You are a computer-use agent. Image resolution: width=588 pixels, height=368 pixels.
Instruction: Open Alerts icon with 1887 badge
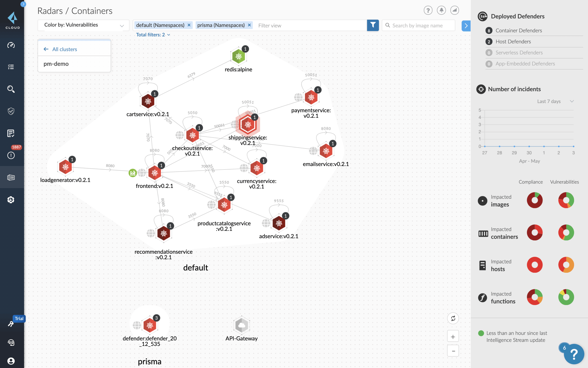coord(11,155)
